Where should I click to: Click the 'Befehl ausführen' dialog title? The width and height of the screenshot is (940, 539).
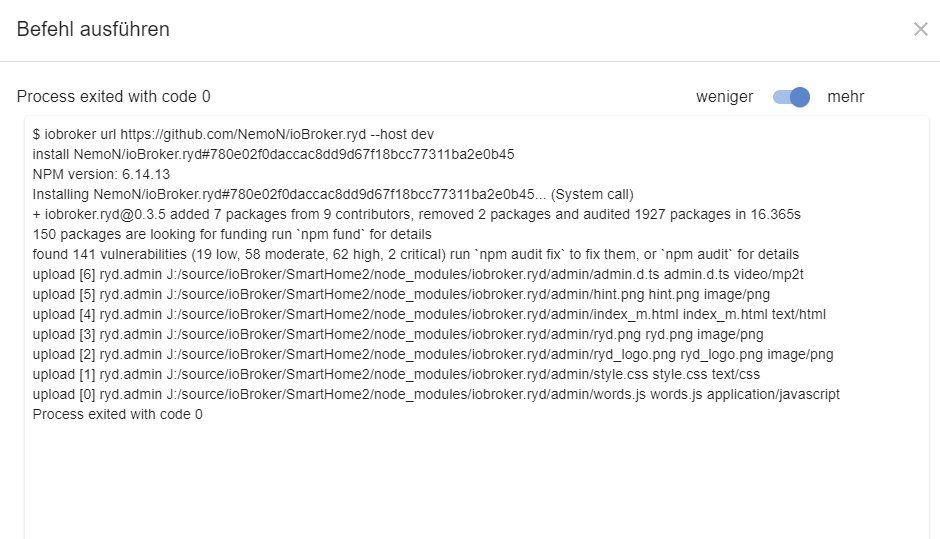(x=93, y=29)
